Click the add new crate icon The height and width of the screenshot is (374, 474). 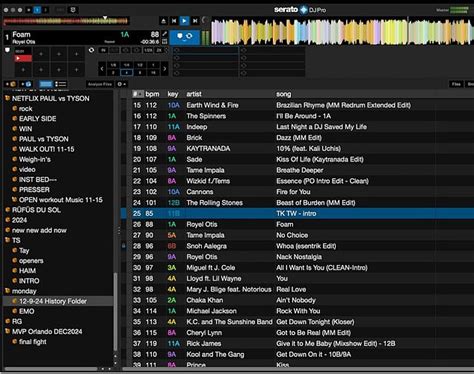[11, 84]
